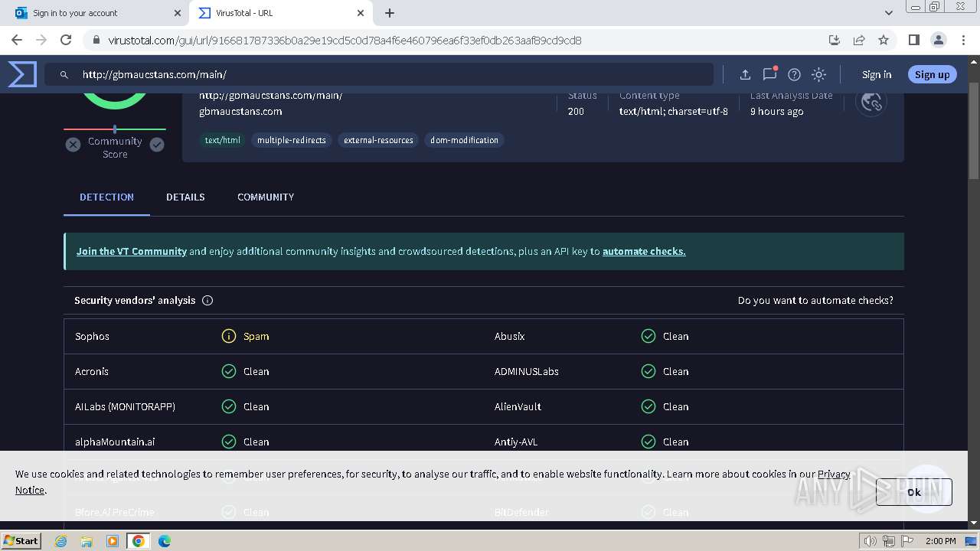The height and width of the screenshot is (551, 980).
Task: Close the VirusTotal - URL tab
Action: pos(361,13)
